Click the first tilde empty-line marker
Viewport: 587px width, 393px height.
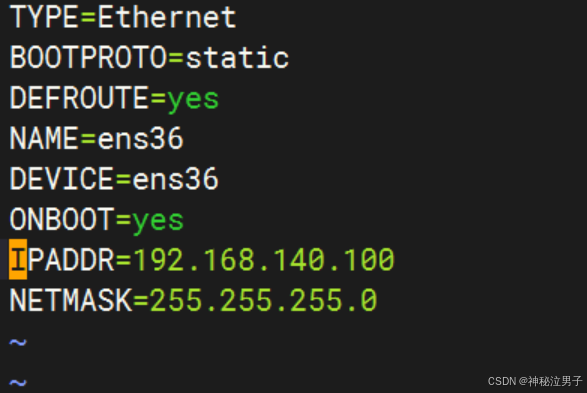point(18,342)
